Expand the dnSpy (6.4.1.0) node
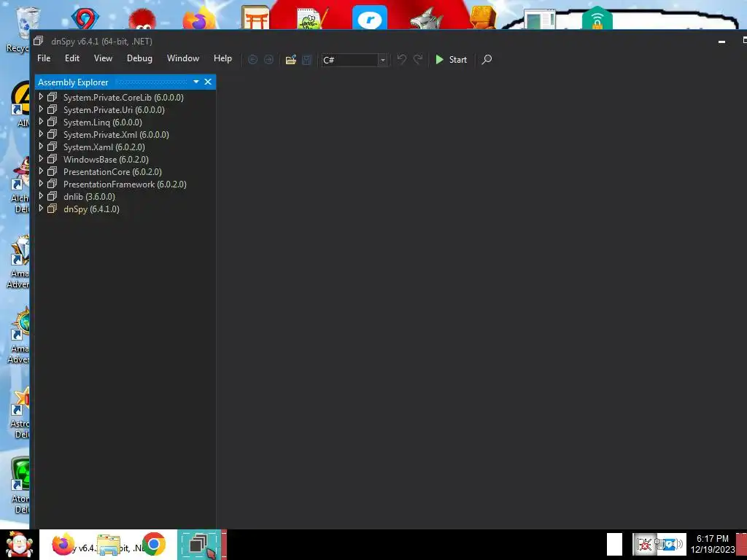The image size is (747, 560). click(x=41, y=208)
